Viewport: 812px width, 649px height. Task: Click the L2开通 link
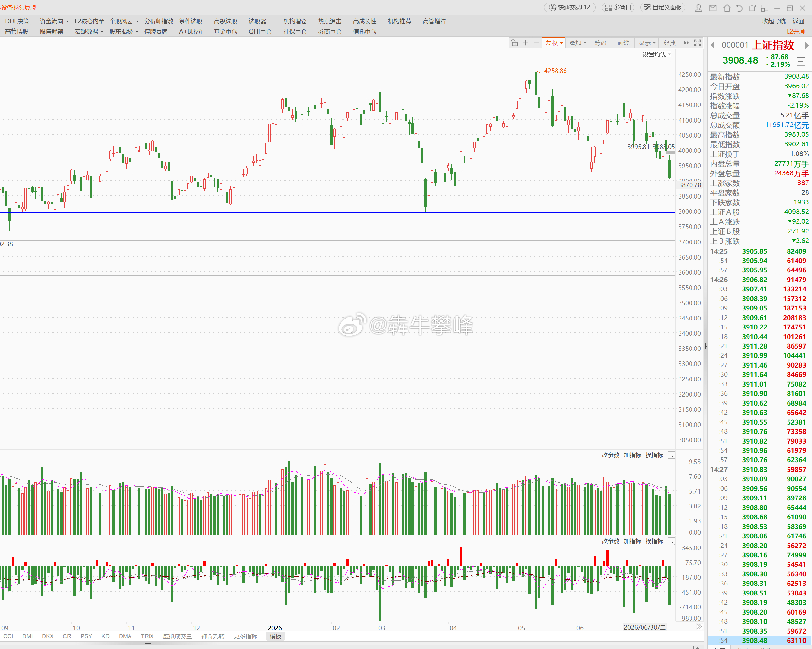click(796, 32)
